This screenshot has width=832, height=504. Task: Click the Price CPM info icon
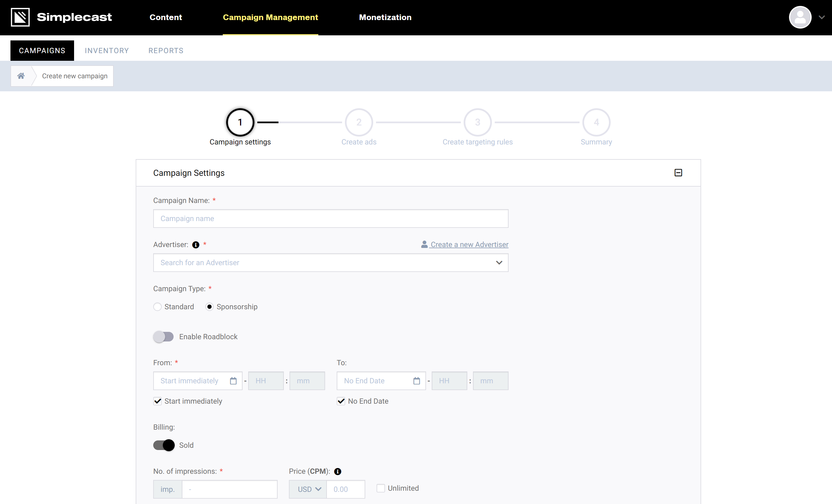[x=338, y=471]
